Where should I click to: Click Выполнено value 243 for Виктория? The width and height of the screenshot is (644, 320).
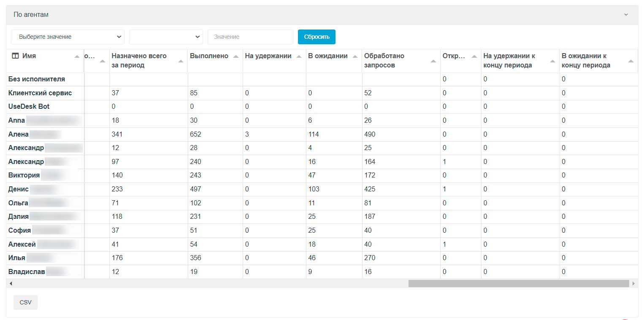pyautogui.click(x=195, y=175)
